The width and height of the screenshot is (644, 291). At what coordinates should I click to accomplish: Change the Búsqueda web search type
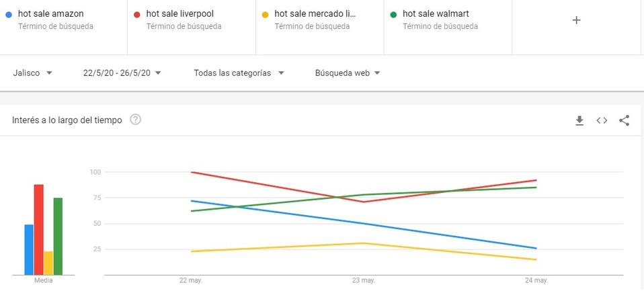click(348, 73)
